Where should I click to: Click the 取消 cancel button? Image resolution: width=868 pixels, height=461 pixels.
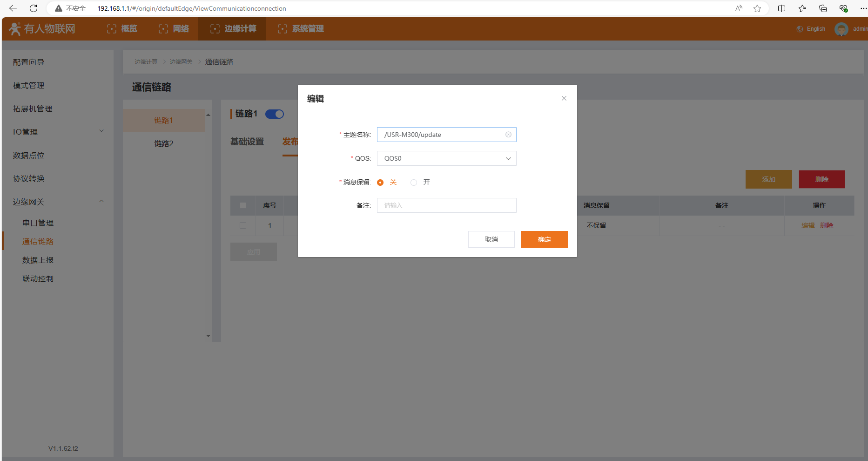(491, 239)
